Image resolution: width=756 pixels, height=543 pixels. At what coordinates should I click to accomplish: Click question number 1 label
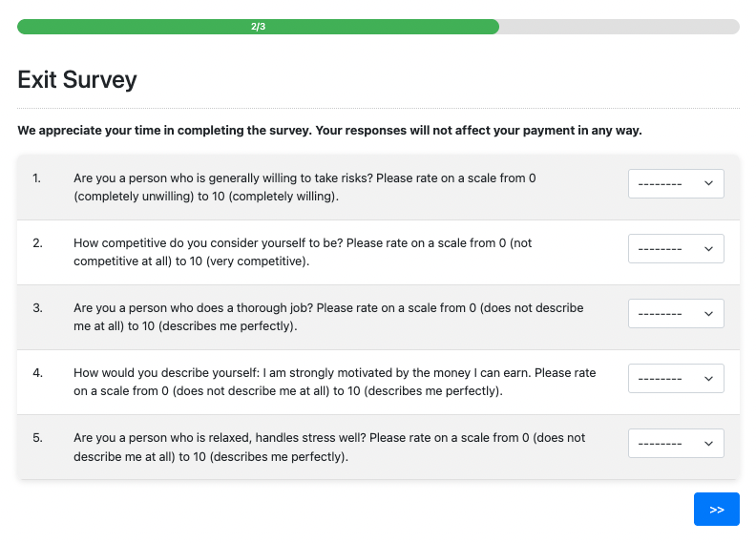(37, 178)
